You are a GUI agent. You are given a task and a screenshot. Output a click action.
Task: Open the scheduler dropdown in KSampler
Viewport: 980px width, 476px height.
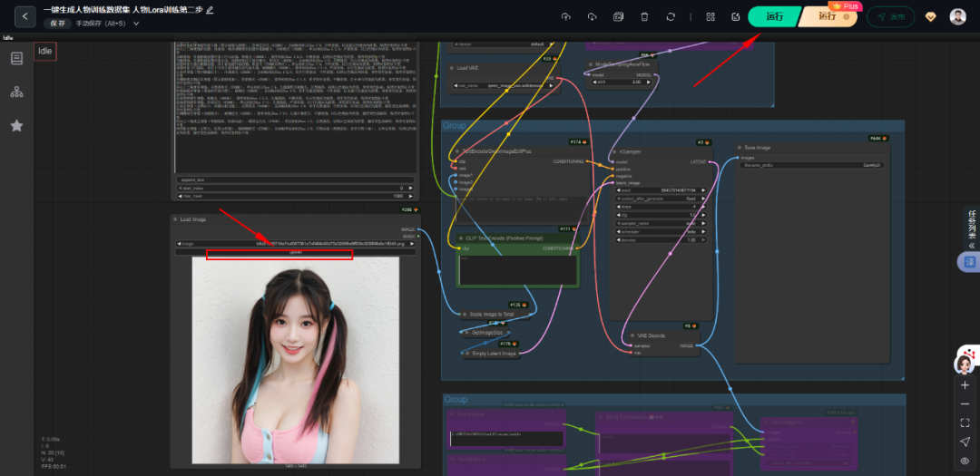point(661,231)
